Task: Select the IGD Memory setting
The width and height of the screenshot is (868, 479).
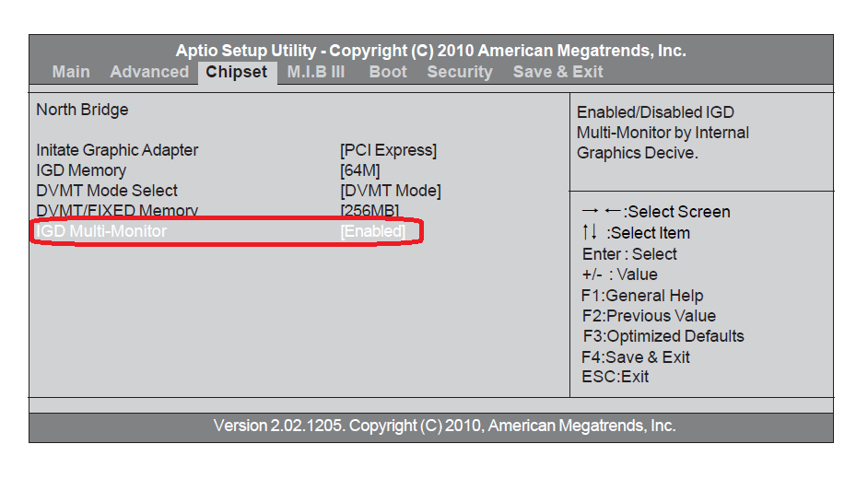Action: 81,170
